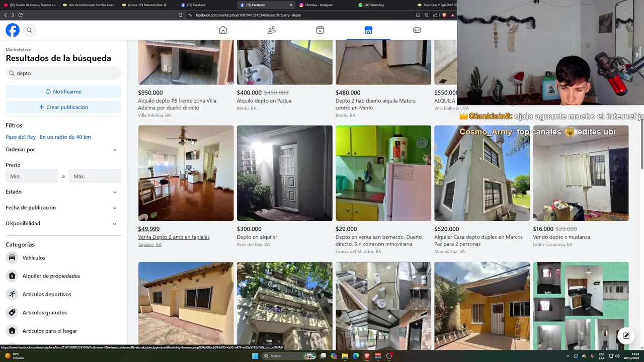Click the bookmark icon in address bar
This screenshot has height=362, width=644.
click(180, 15)
